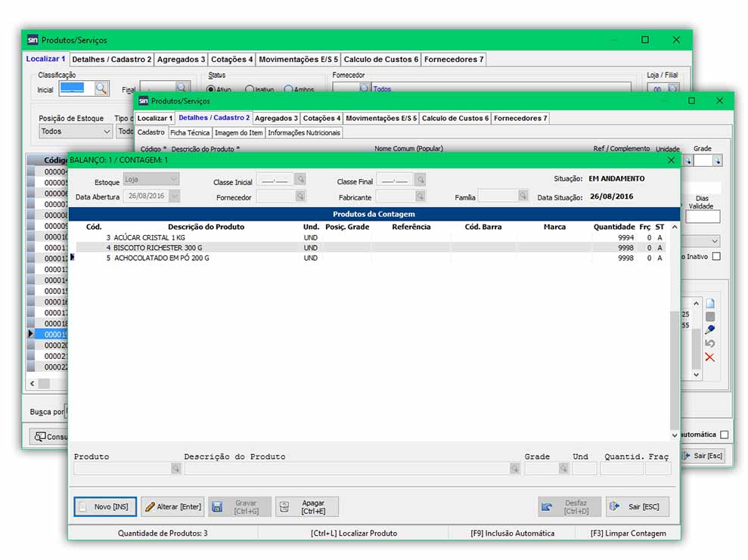The width and height of the screenshot is (748, 560).
Task: Open Fornecedores 7 tab in back window
Action: click(x=454, y=60)
